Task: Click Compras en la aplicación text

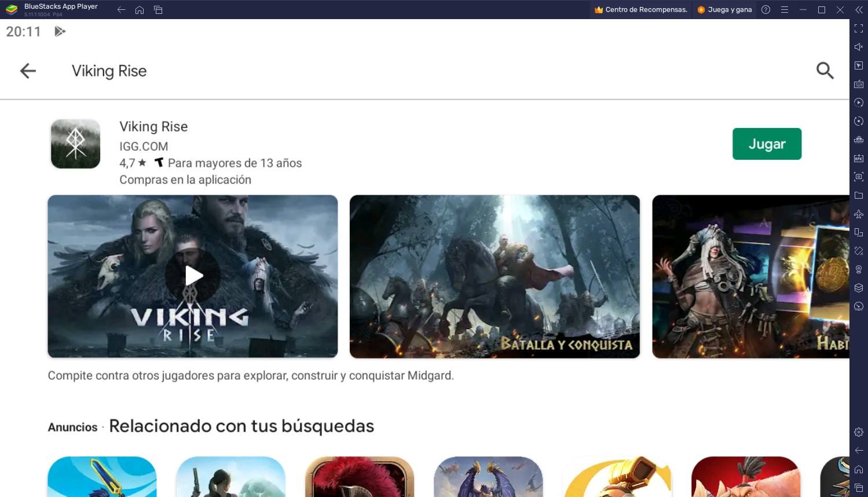Action: [x=185, y=180]
